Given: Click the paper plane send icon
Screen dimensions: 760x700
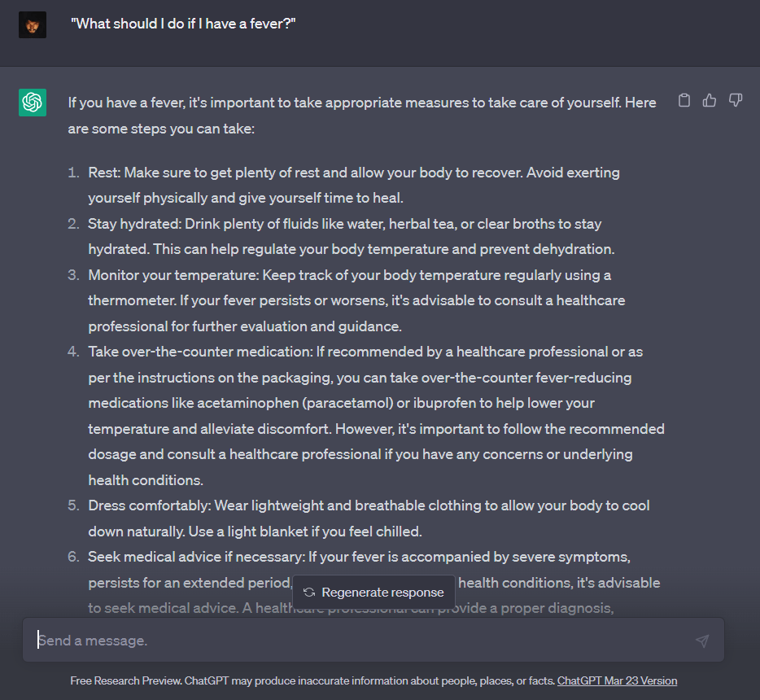Looking at the screenshot, I should coord(702,641).
